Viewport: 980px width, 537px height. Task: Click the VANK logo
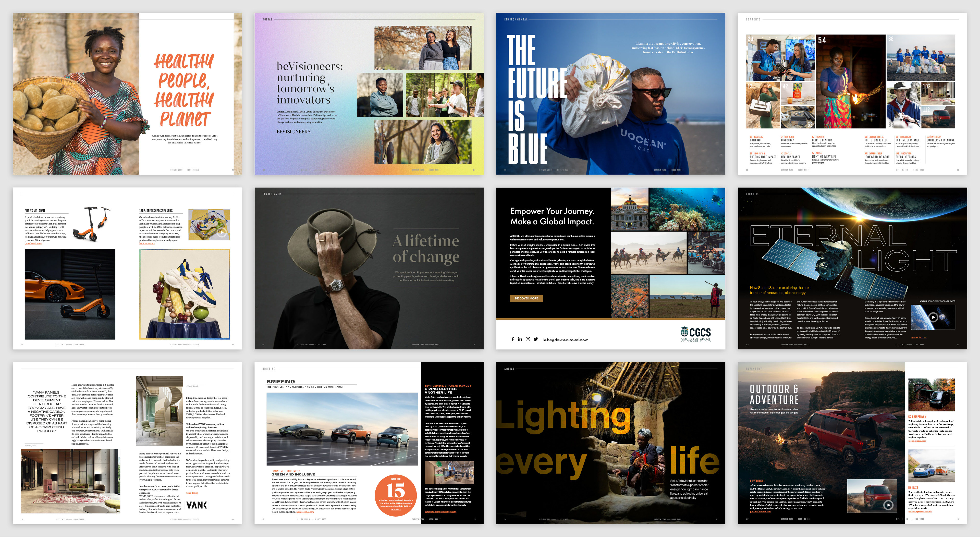196,505
